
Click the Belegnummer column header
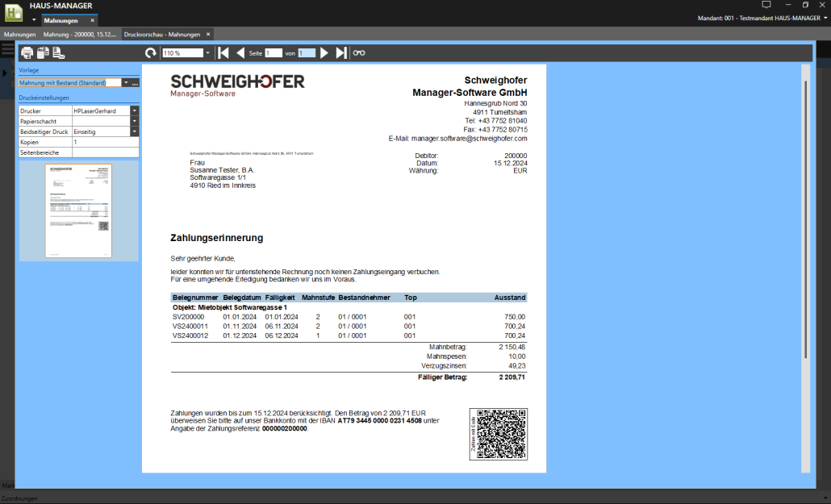point(195,298)
